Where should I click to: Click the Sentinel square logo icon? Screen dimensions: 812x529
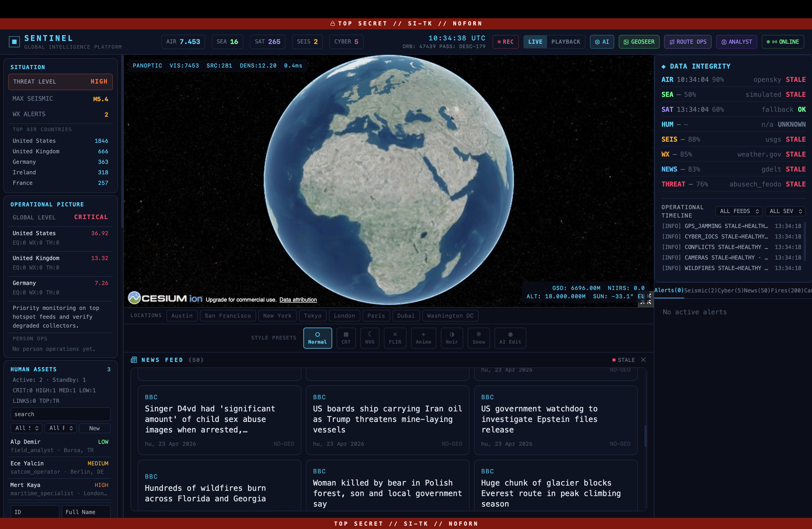[14, 42]
